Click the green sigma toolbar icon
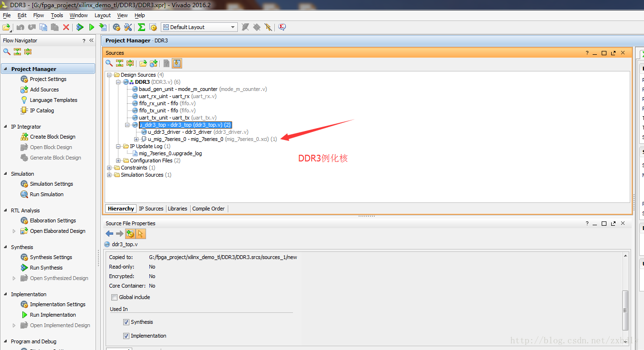The width and height of the screenshot is (644, 350). [141, 27]
